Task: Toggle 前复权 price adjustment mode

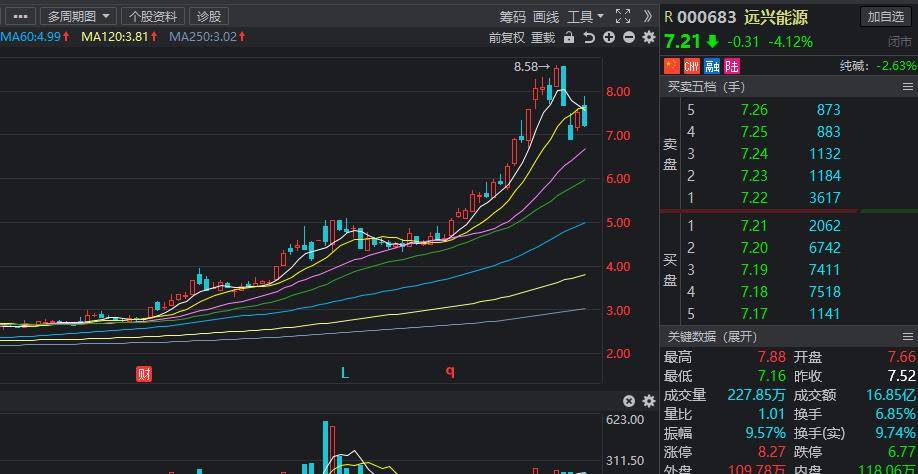Action: pos(507,38)
